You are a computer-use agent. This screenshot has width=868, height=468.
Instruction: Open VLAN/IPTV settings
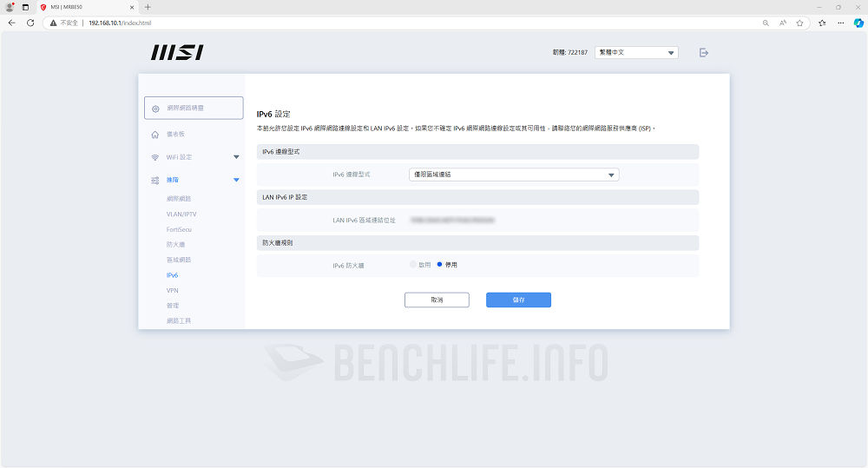181,214
